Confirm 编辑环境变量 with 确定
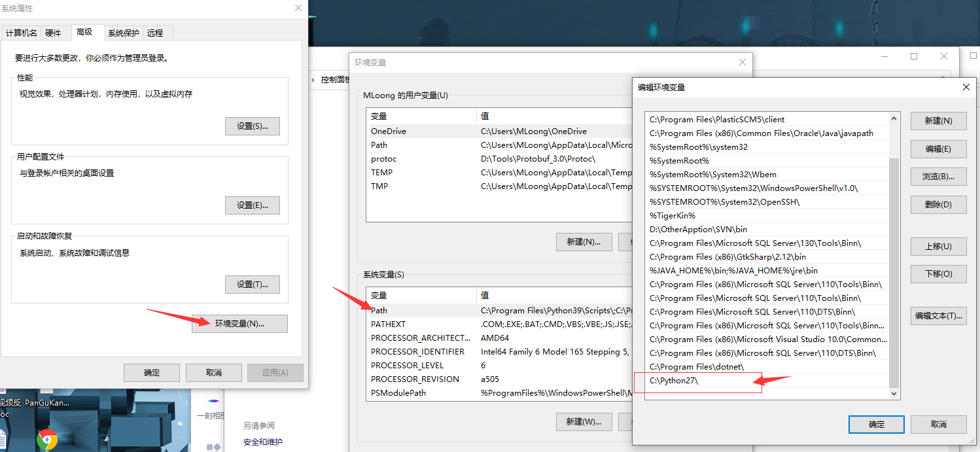Screen dimensions: 980x452 (x=877, y=424)
